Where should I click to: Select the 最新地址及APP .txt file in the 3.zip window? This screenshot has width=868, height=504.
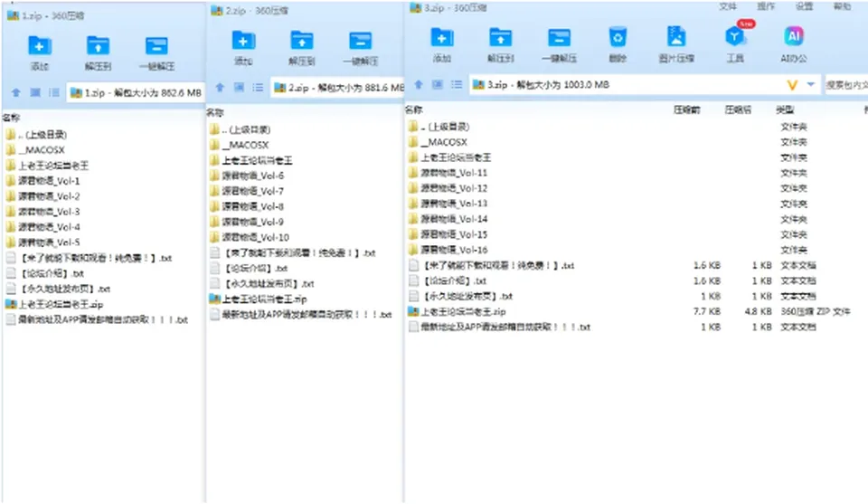499,328
